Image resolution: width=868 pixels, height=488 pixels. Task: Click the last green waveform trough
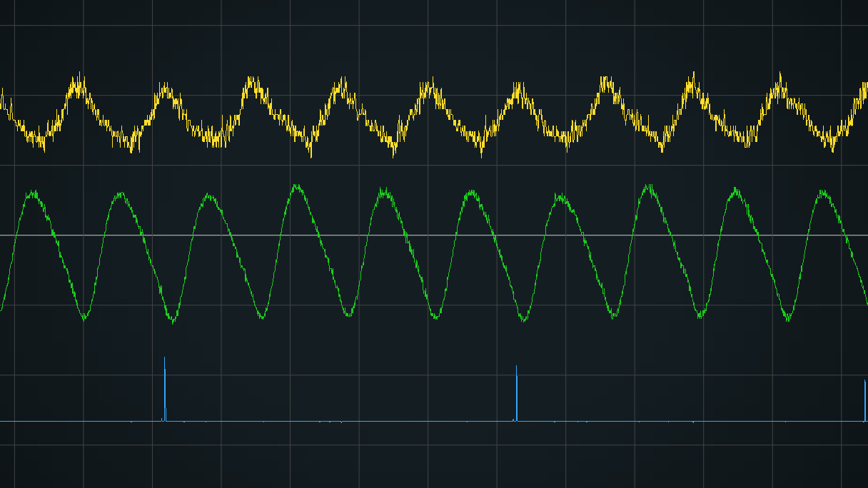click(x=787, y=317)
